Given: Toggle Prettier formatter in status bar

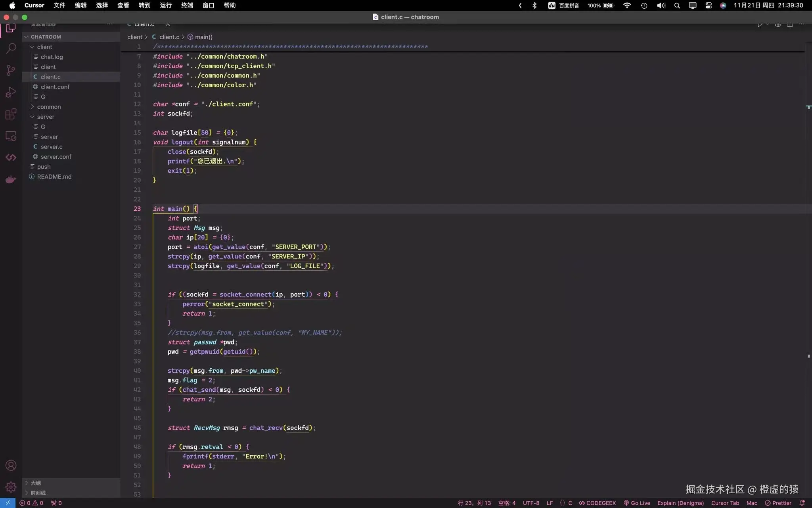Looking at the screenshot, I should [778, 503].
